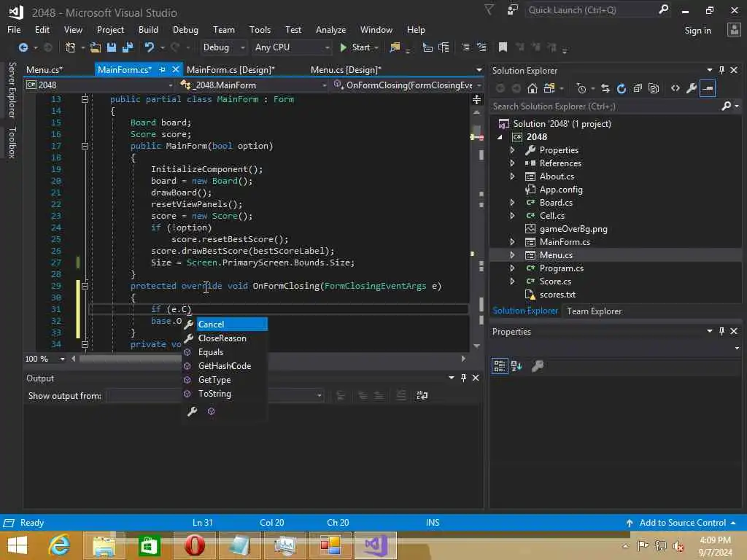Toggle Categorized view in Properties panel
This screenshot has width=747, height=560.
(499, 366)
